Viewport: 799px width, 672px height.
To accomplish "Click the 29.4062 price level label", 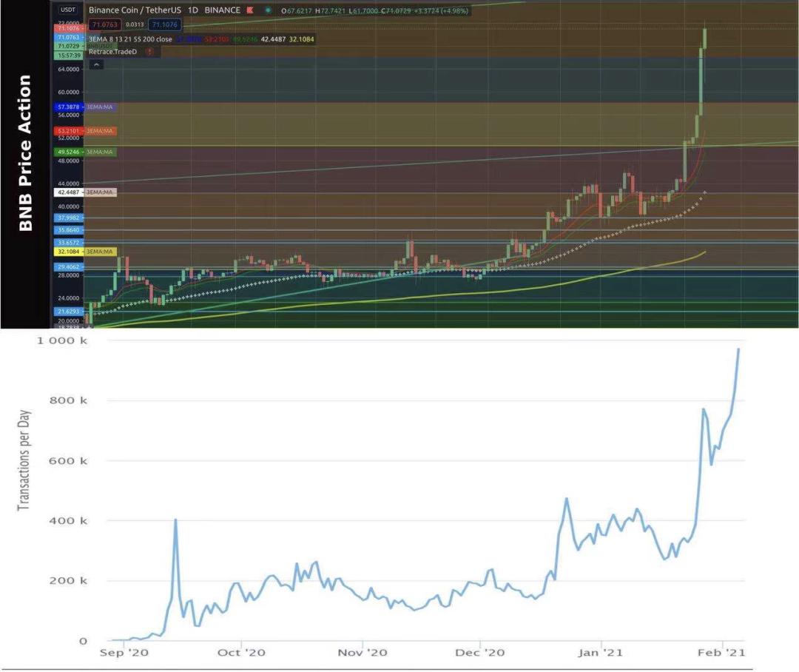I will coord(68,266).
